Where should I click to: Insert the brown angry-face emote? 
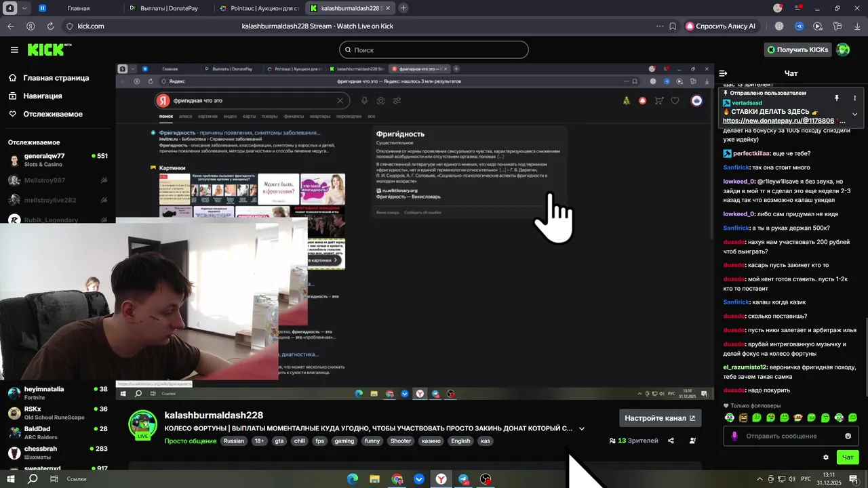pyautogui.click(x=743, y=418)
